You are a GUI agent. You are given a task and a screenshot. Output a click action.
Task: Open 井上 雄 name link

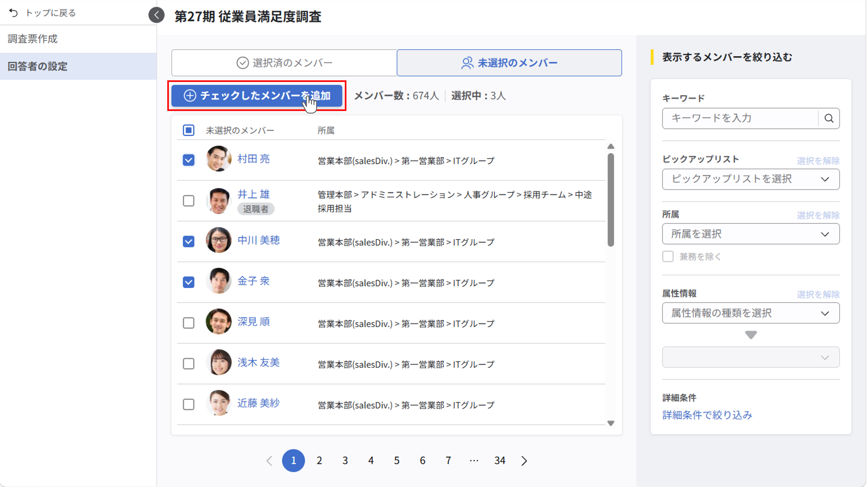coord(253,195)
